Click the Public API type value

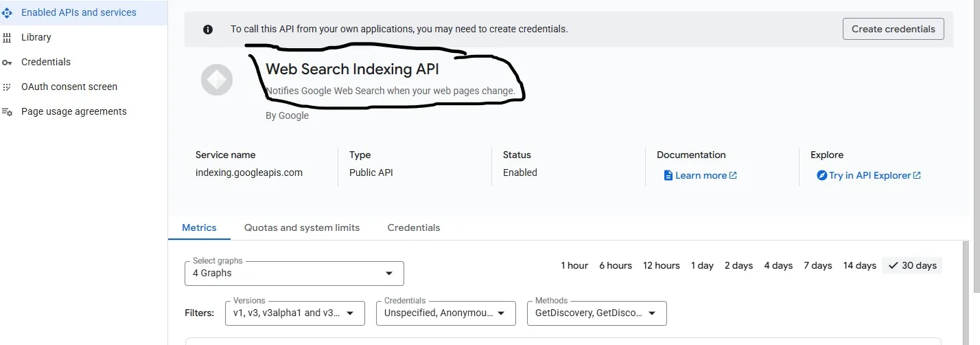[x=371, y=172]
